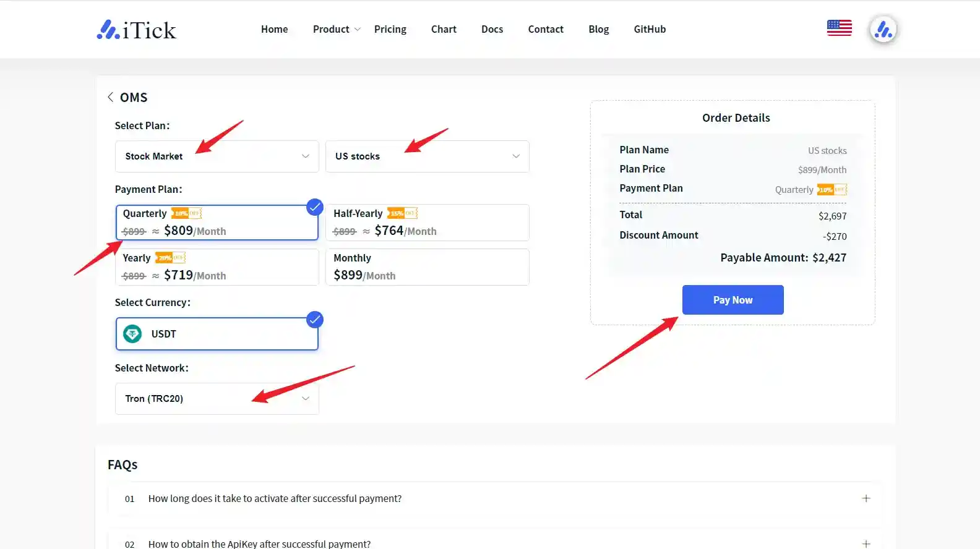This screenshot has height=549, width=980.
Task: Open the GitHub link in navigation
Action: point(650,29)
